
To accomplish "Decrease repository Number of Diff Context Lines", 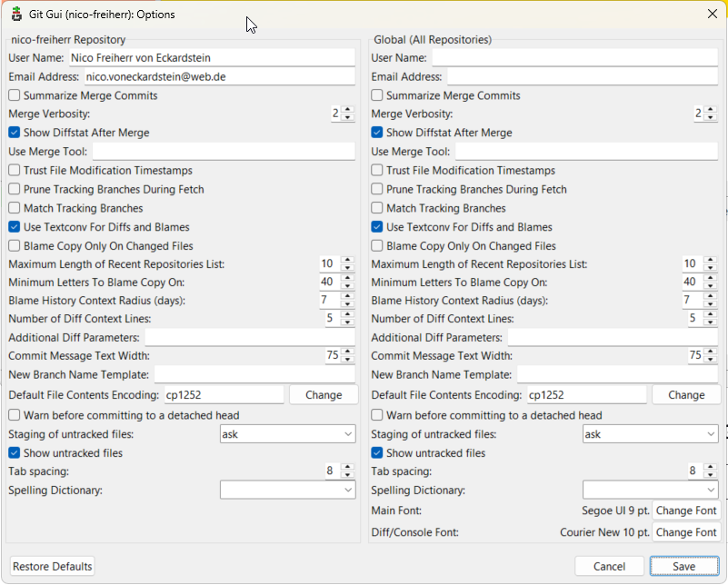I will 347,323.
